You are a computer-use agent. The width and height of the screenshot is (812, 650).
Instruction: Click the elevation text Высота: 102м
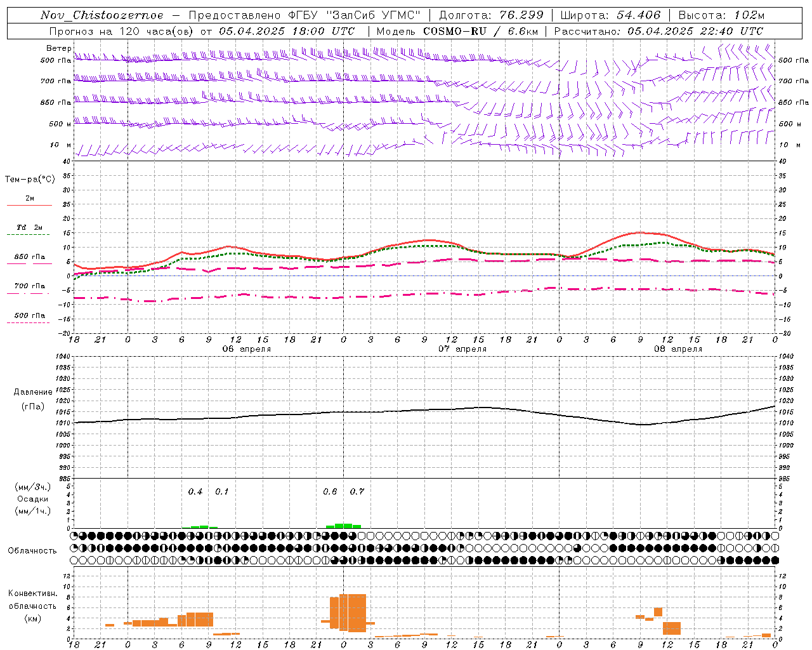coord(721,15)
